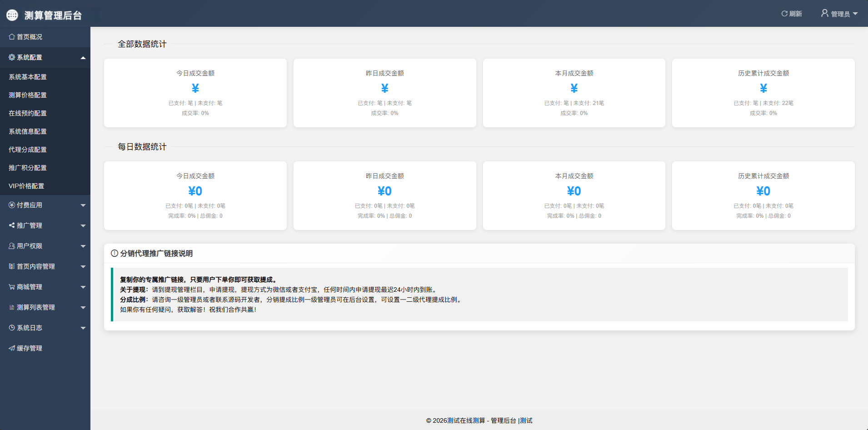Viewport: 868px width, 430px height.
Task: Click the administrator user icon
Action: pos(824,13)
